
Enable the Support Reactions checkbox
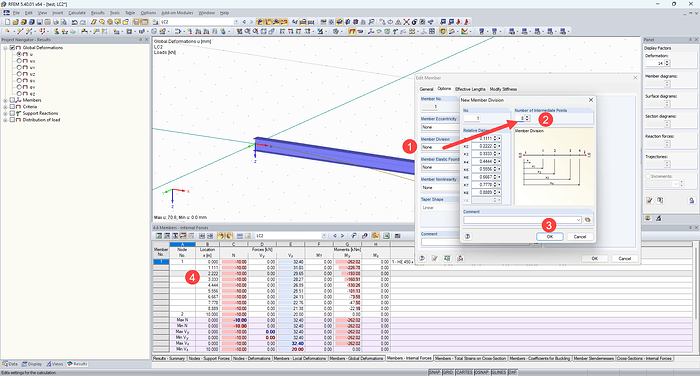12,113
